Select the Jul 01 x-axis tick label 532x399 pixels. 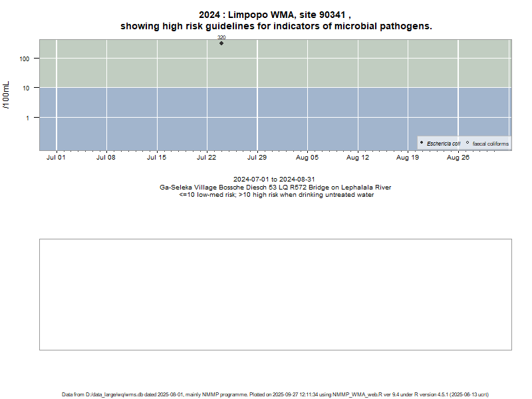point(56,158)
